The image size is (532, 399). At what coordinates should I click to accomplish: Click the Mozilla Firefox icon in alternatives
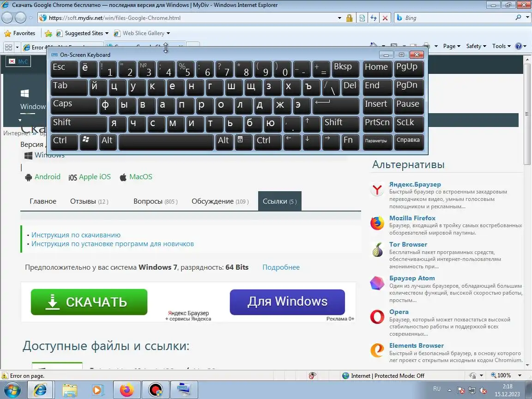click(377, 223)
